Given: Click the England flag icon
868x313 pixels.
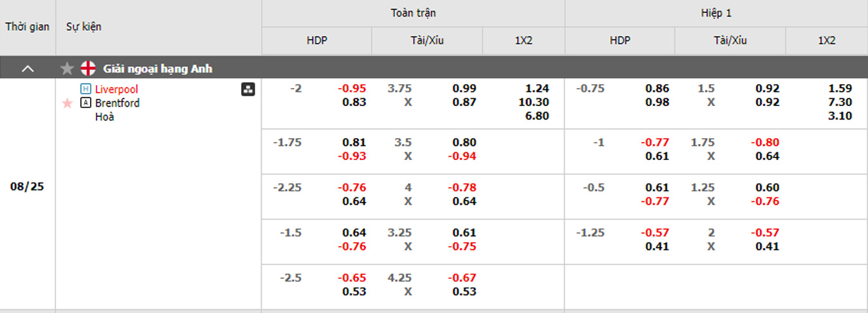Looking at the screenshot, I should (88, 68).
